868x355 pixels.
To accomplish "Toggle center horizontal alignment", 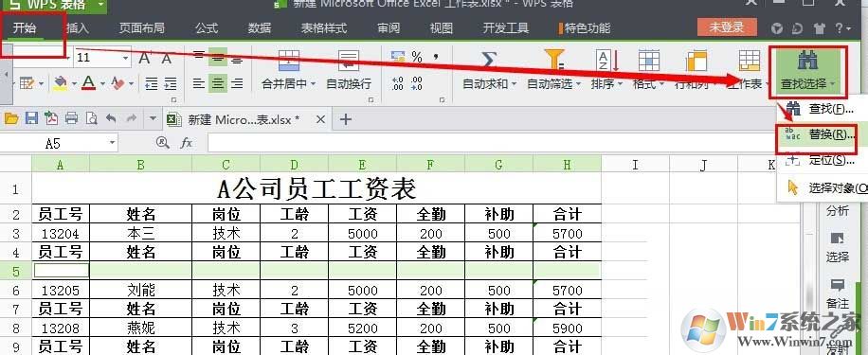I will [x=218, y=83].
